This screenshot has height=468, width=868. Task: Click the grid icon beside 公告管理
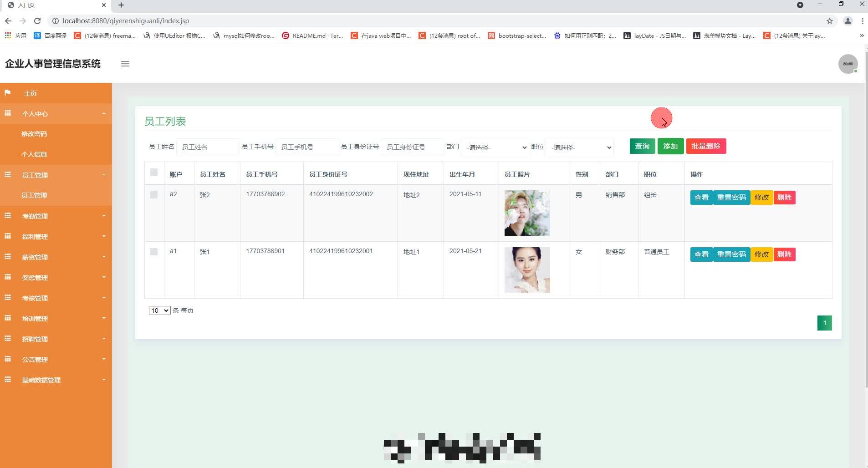click(8, 359)
